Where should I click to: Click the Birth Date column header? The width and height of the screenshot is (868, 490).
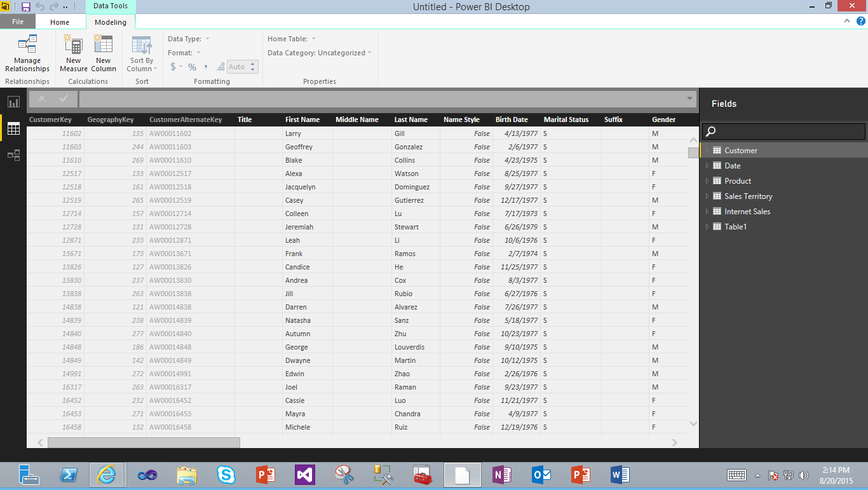[512, 119]
